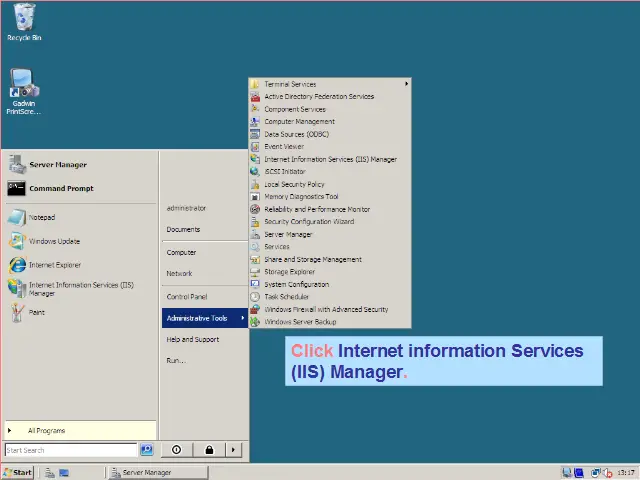Open the Recycle Bin desktop icon

[x=24, y=22]
